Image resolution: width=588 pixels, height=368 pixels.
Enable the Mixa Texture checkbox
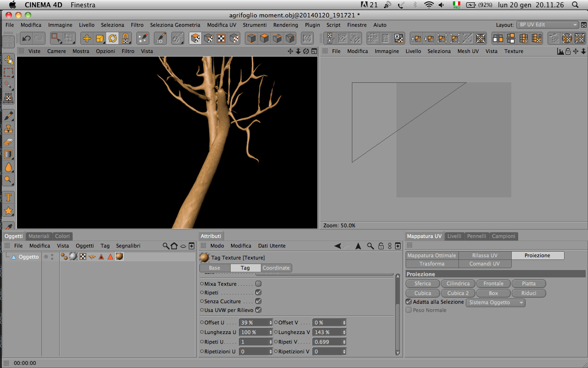click(x=258, y=284)
